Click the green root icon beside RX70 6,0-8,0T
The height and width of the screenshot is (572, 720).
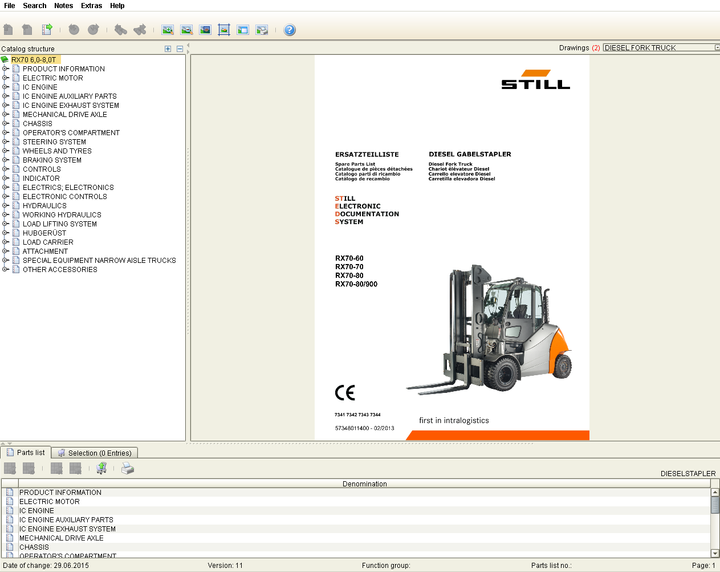click(5, 60)
